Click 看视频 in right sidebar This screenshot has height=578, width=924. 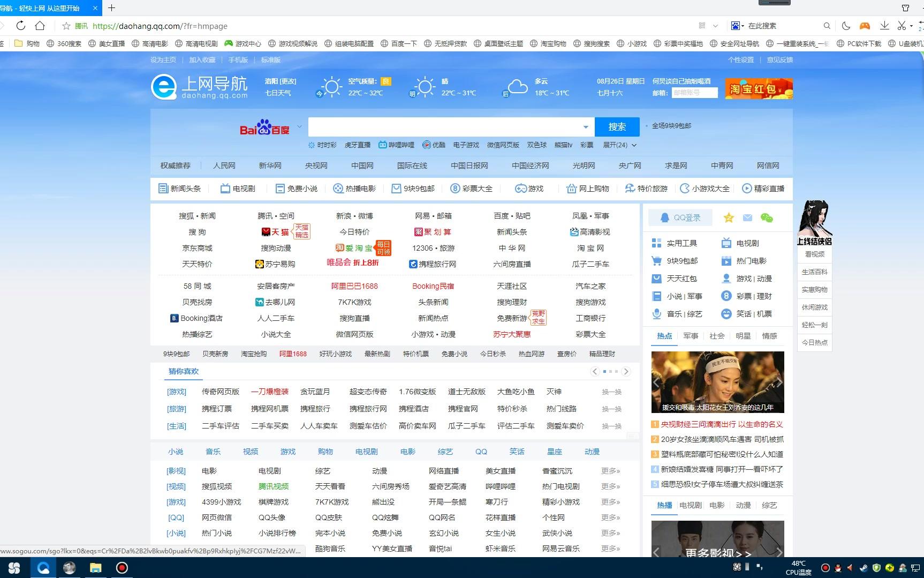pos(815,254)
